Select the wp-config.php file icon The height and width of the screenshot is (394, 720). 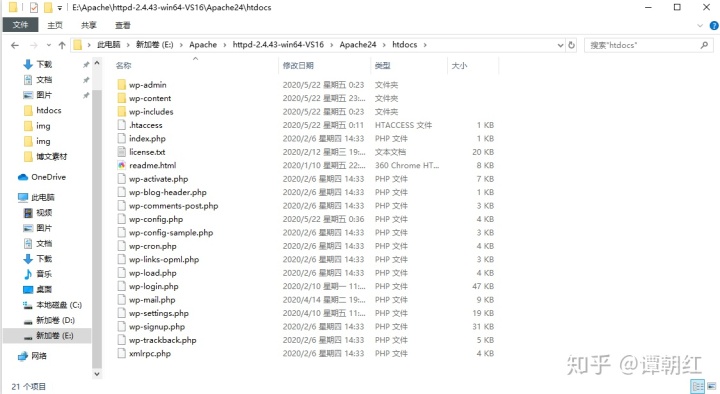coord(122,219)
